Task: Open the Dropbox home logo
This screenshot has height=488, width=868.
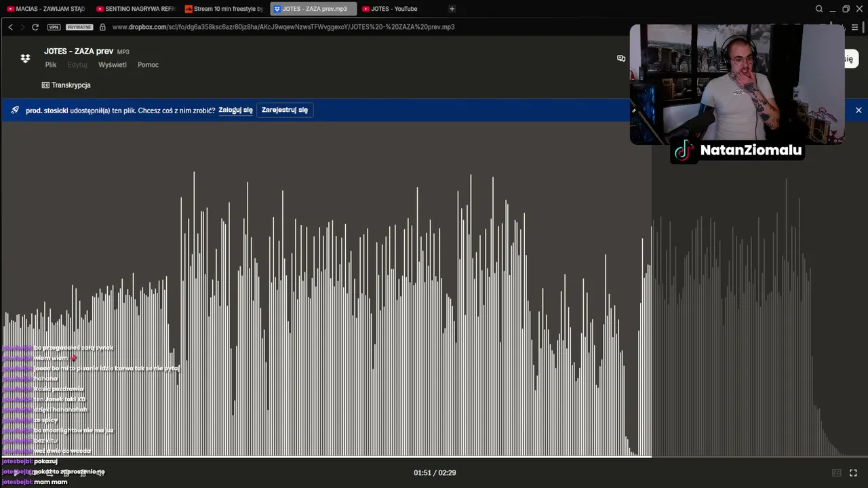Action: [25, 58]
